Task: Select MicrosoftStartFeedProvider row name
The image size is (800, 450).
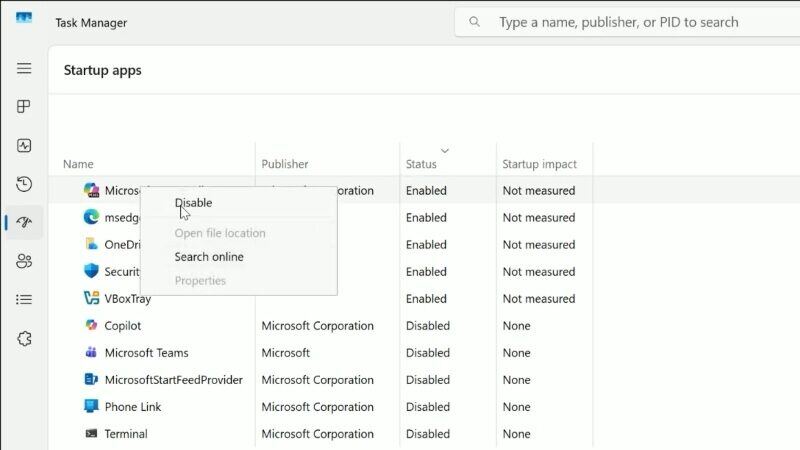Action: [x=173, y=380]
